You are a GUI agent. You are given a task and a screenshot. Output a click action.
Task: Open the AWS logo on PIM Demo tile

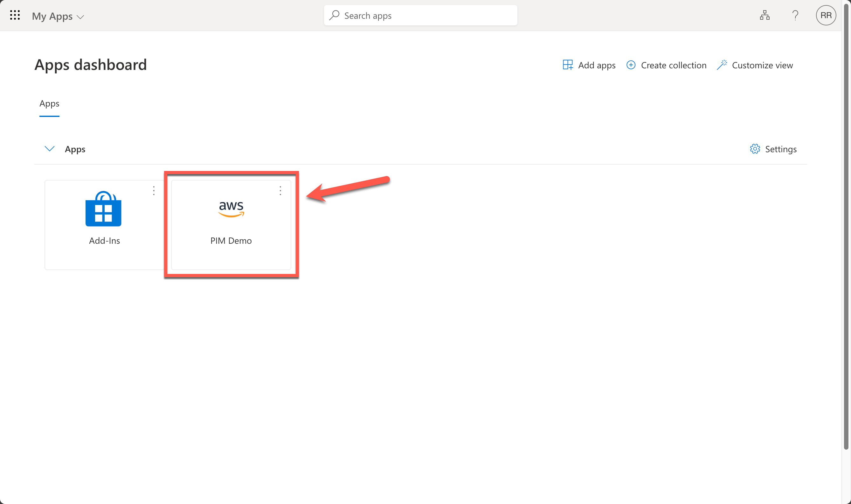tap(231, 210)
